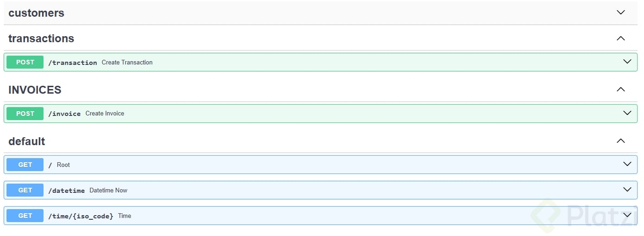Screen dimensions: 644x236
Task: Click the GET badge for /time/{iso_code}
Action: tap(25, 216)
